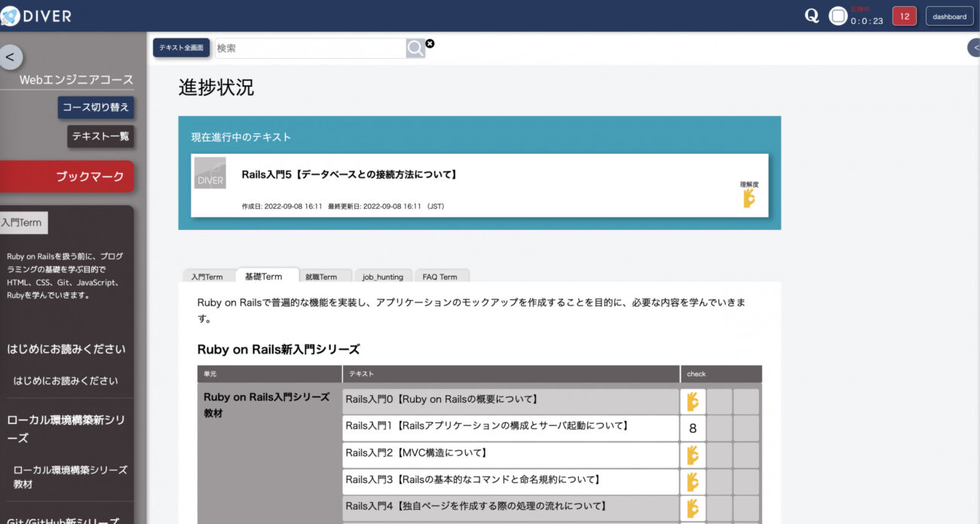
Task: Click the テキスト column header
Action: (511, 374)
